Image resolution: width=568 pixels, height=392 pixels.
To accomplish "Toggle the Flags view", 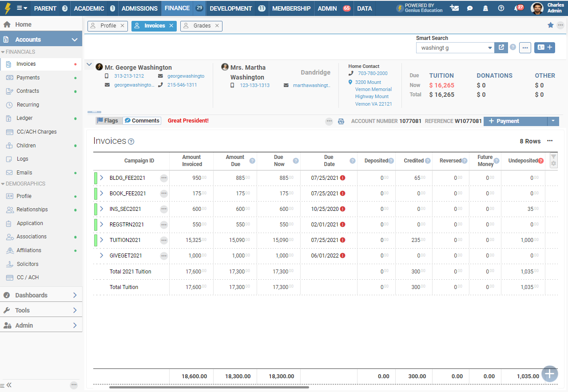I will [108, 121].
